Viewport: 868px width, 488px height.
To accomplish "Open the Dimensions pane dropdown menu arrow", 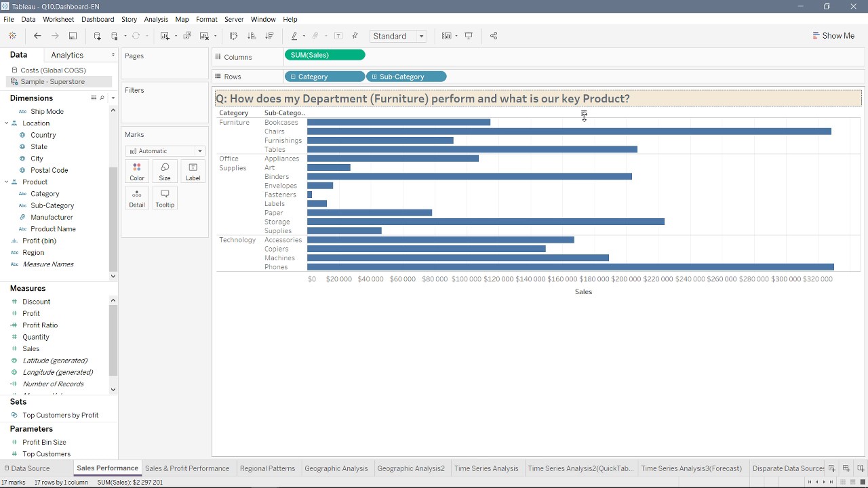I will (x=113, y=98).
